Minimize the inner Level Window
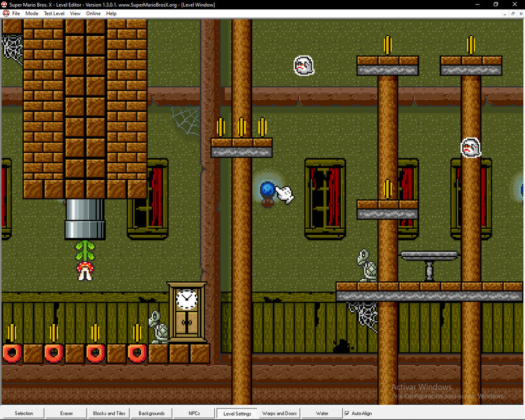This screenshot has height=420, width=525. pos(505,14)
